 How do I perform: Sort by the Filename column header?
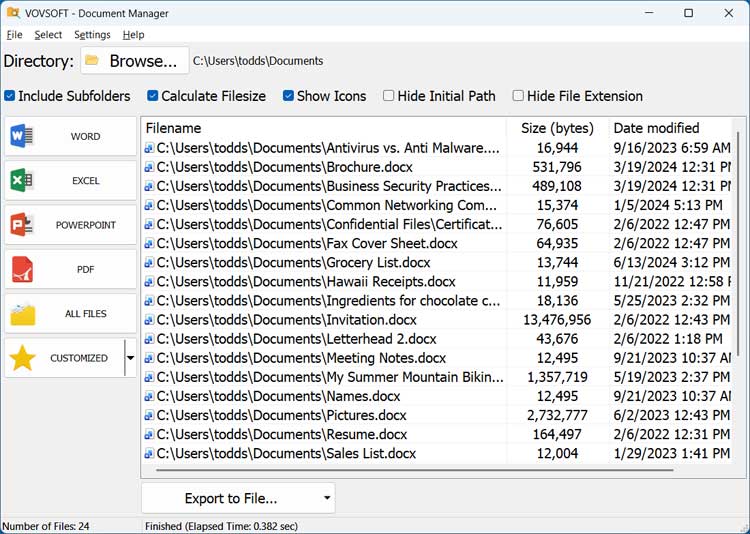pos(324,128)
